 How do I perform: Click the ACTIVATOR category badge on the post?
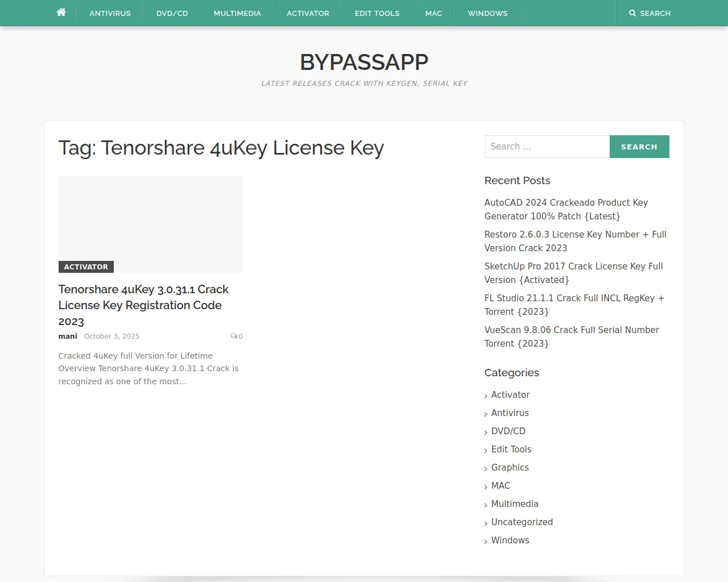tap(86, 267)
